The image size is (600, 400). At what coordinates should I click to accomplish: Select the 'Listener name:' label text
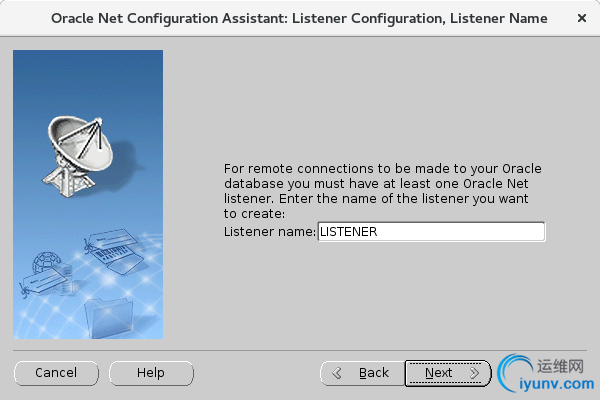click(x=270, y=232)
